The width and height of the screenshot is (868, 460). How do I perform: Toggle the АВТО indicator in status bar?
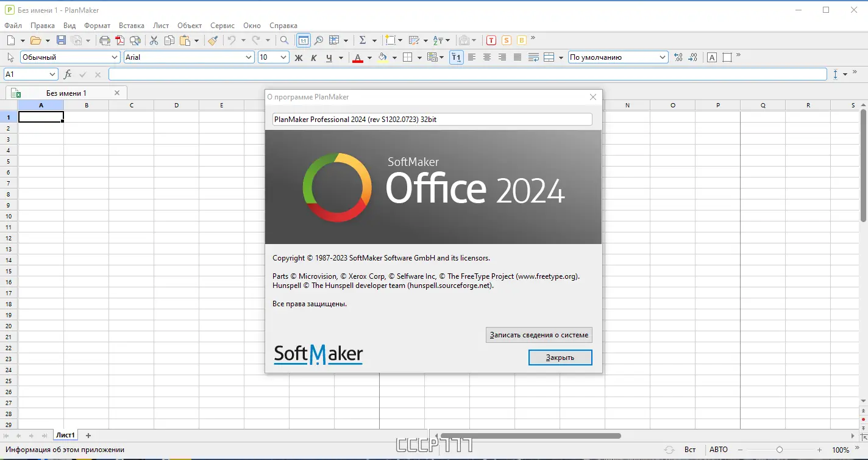[x=719, y=450]
